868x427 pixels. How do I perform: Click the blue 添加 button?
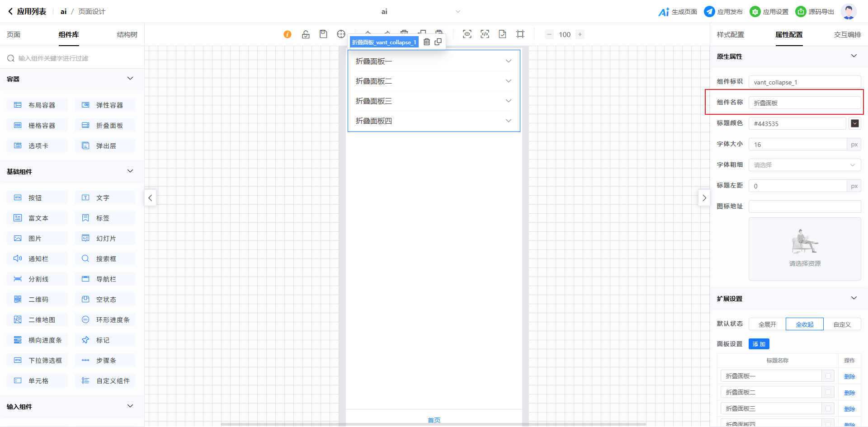tap(759, 344)
